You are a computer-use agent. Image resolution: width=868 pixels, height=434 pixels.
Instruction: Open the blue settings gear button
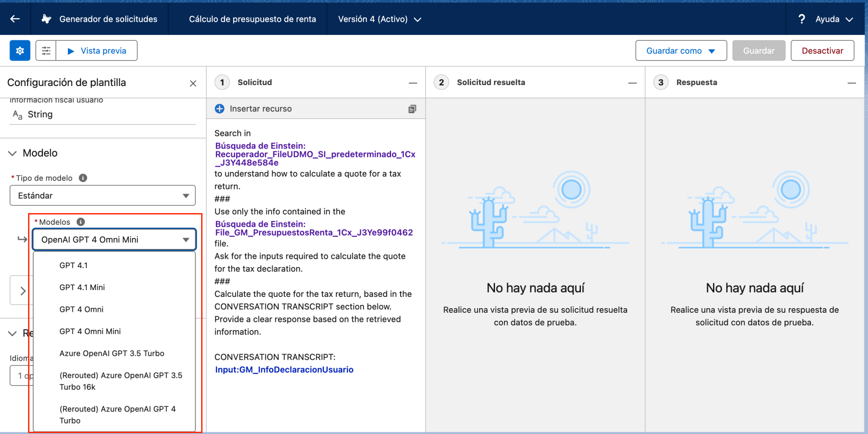tap(20, 51)
